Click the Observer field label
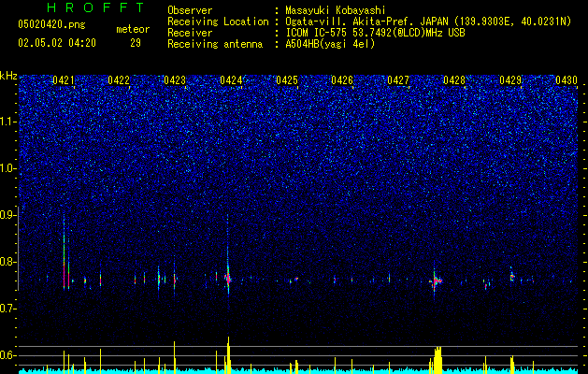 point(190,10)
